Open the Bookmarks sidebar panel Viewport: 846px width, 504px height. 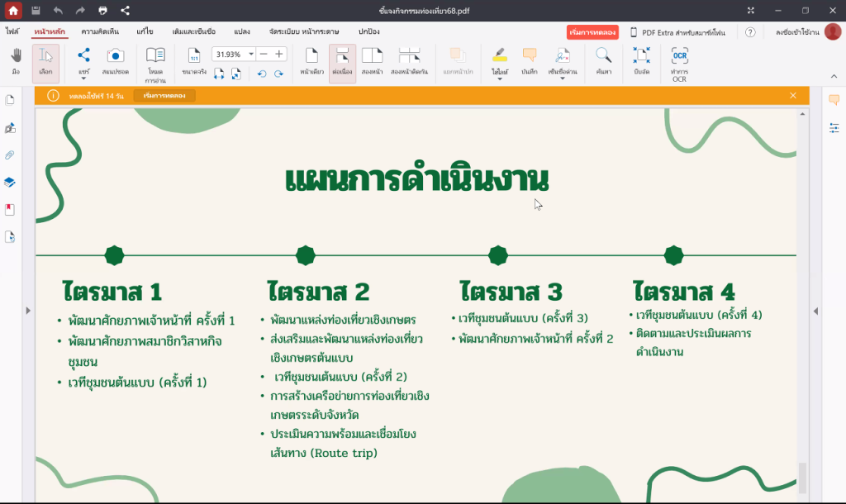[x=10, y=210]
